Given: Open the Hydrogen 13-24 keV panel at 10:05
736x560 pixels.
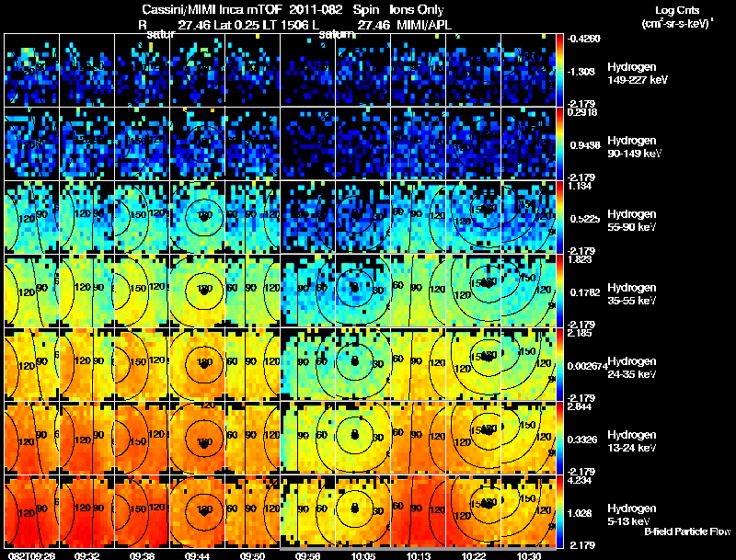Looking at the screenshot, I should pyautogui.click(x=362, y=438).
